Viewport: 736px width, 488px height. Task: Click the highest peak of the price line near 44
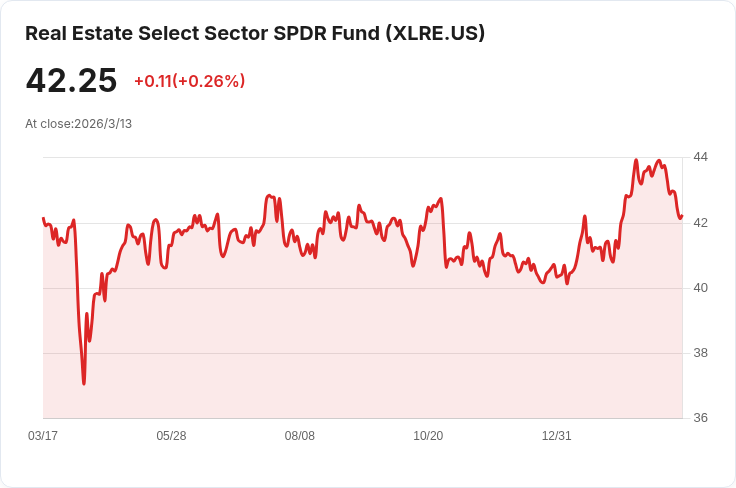tap(636, 160)
